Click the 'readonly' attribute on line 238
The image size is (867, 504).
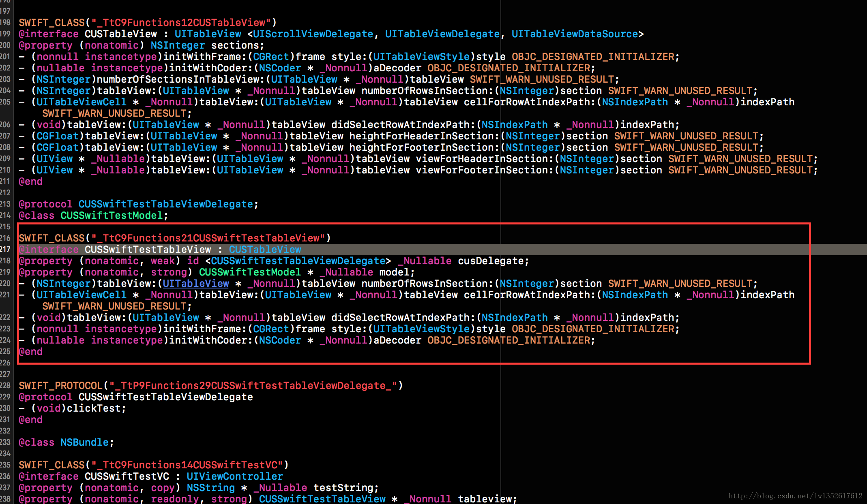click(175, 499)
